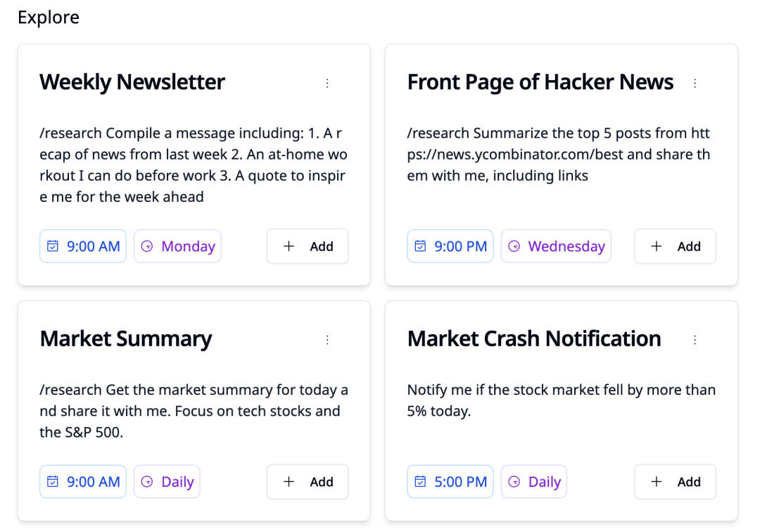760x532 pixels.
Task: Click clock icon in Wednesday chip
Action: click(x=514, y=246)
